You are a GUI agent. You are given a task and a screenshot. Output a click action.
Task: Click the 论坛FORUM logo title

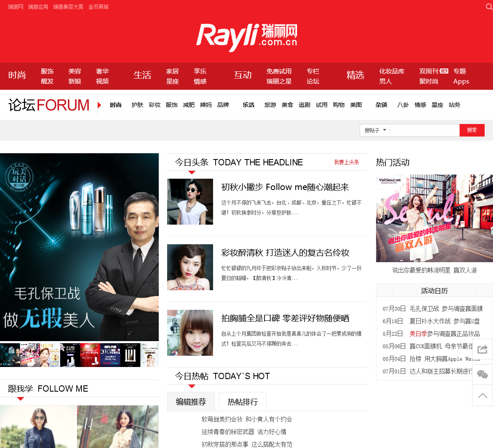tap(49, 105)
